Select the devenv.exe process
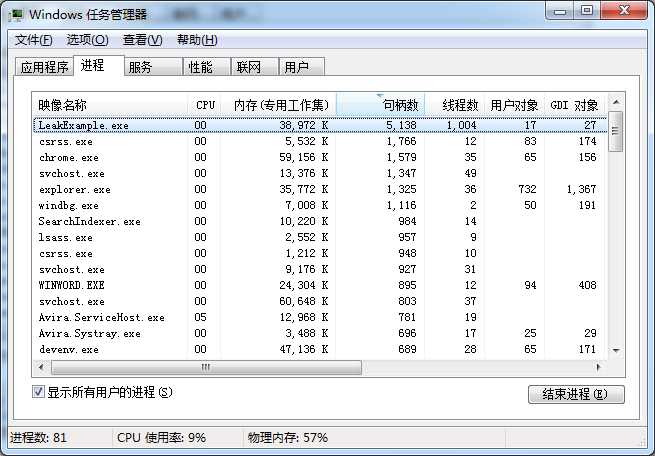The width and height of the screenshot is (655, 456). click(x=319, y=349)
